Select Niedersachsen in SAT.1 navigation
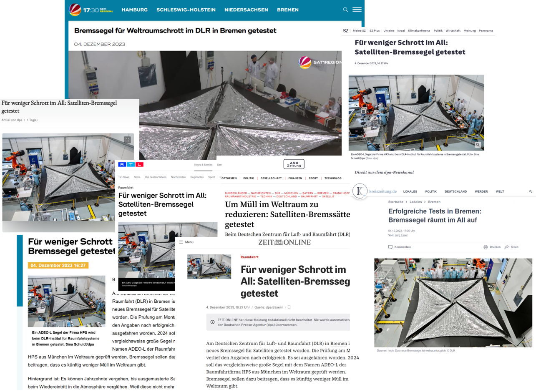This screenshot has width=536, height=392. click(x=246, y=10)
